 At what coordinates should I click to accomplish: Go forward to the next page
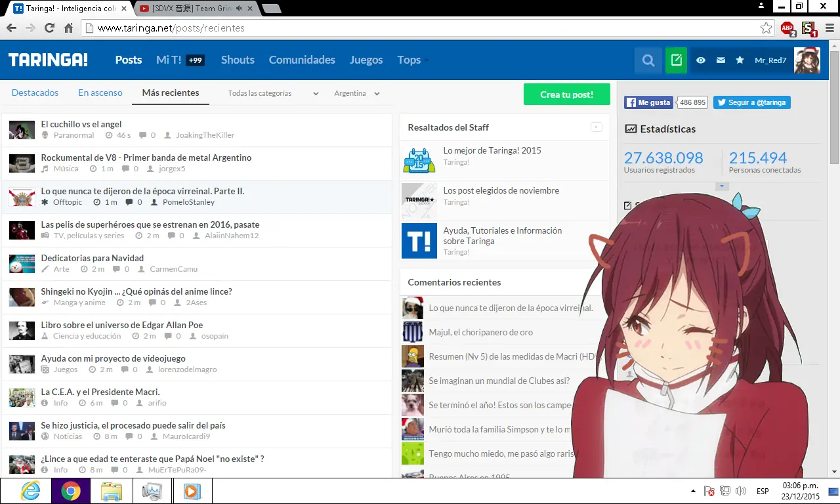30,28
